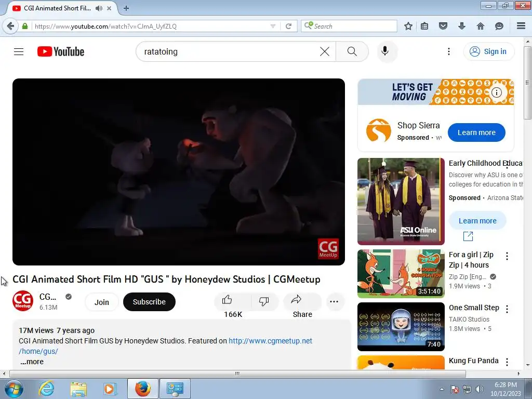Go to Firefox home page icon
Viewport: 532px width, 399px height.
click(481, 26)
